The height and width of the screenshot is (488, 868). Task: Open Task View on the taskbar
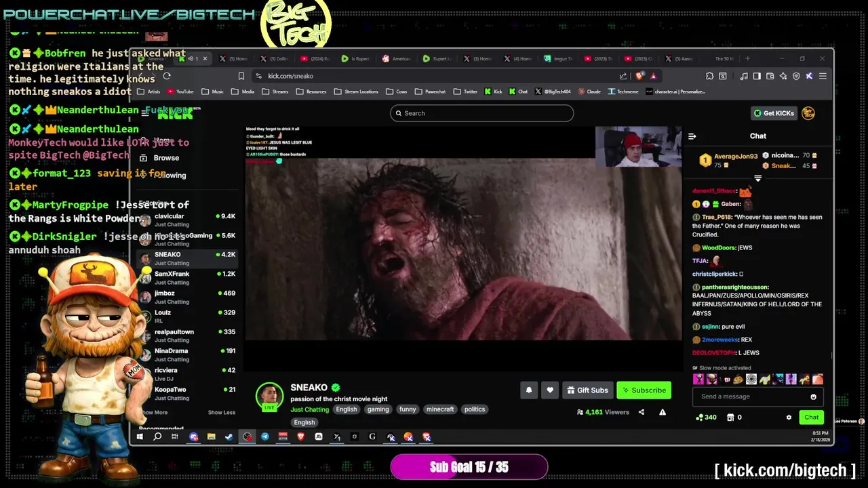pyautogui.click(x=175, y=437)
